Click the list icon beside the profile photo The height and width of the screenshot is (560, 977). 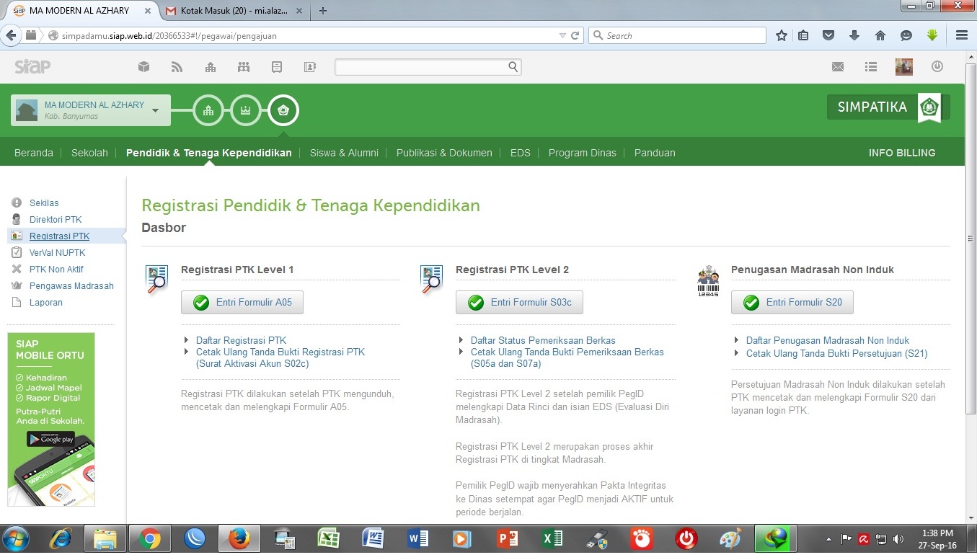[870, 66]
